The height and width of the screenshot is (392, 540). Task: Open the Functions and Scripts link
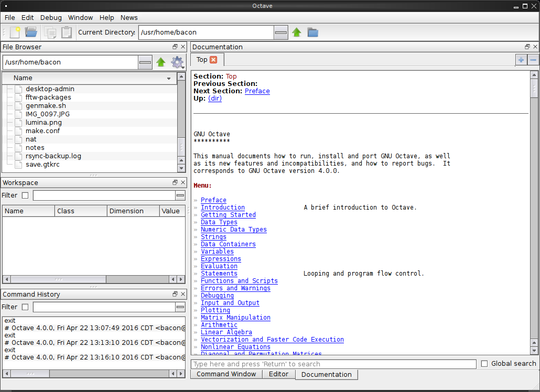click(240, 281)
